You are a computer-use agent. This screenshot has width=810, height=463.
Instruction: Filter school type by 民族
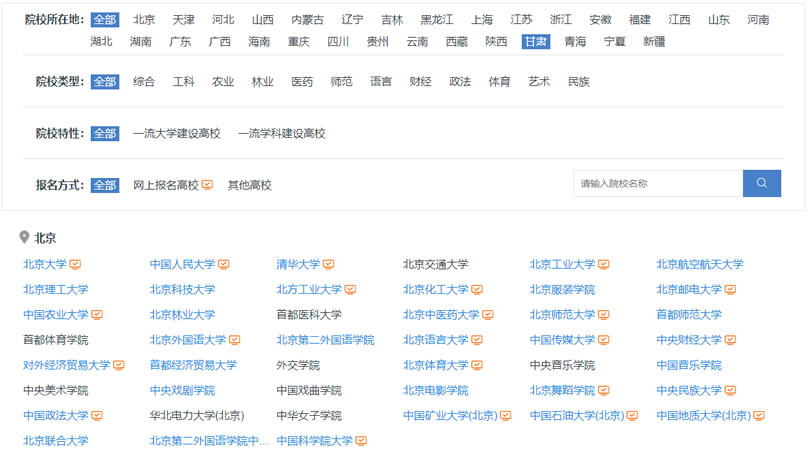pyautogui.click(x=579, y=82)
